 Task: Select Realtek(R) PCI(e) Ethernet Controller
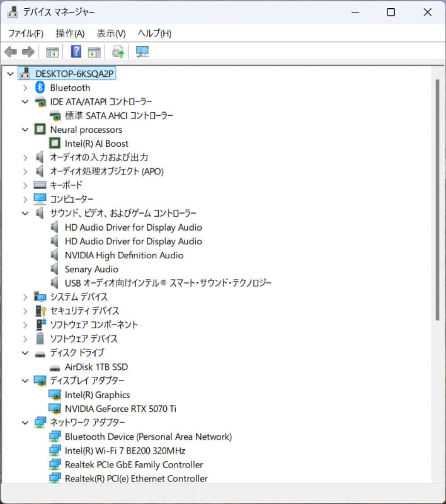[x=136, y=479]
